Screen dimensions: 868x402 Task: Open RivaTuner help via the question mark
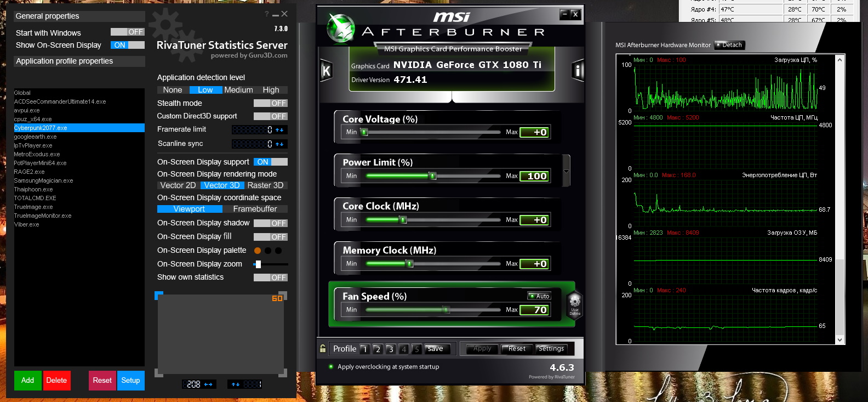[267, 14]
